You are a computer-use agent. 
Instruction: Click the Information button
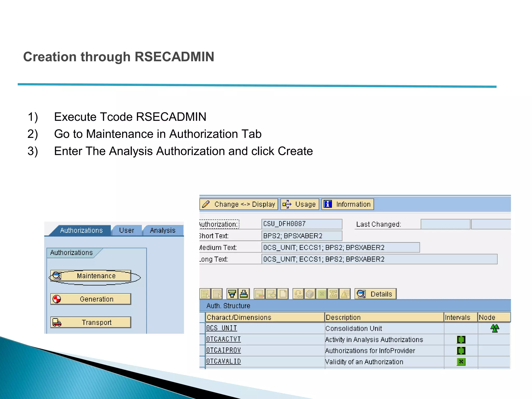click(348, 204)
